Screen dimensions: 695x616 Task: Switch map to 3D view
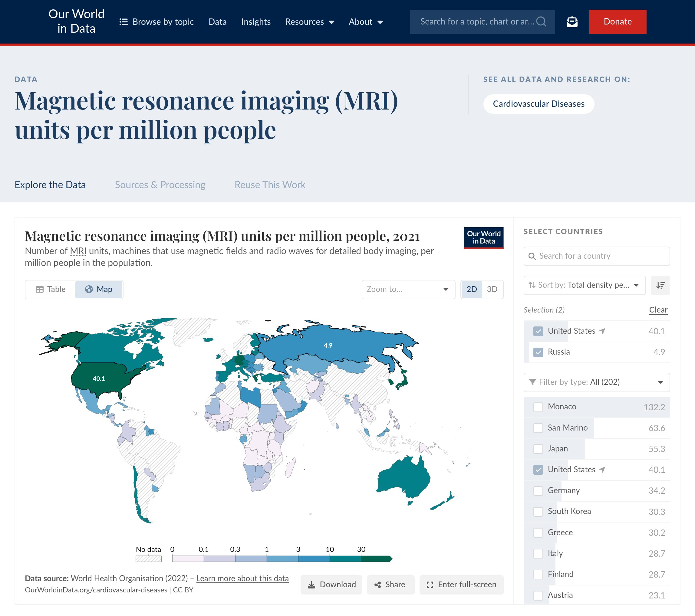(x=492, y=289)
